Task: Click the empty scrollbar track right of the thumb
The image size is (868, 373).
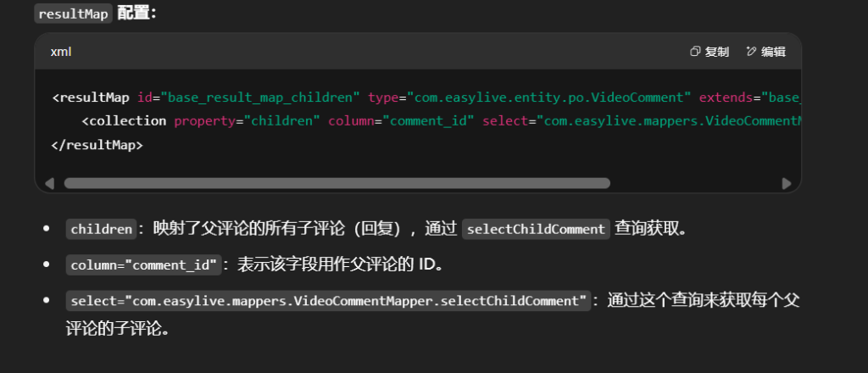Action: (x=693, y=183)
